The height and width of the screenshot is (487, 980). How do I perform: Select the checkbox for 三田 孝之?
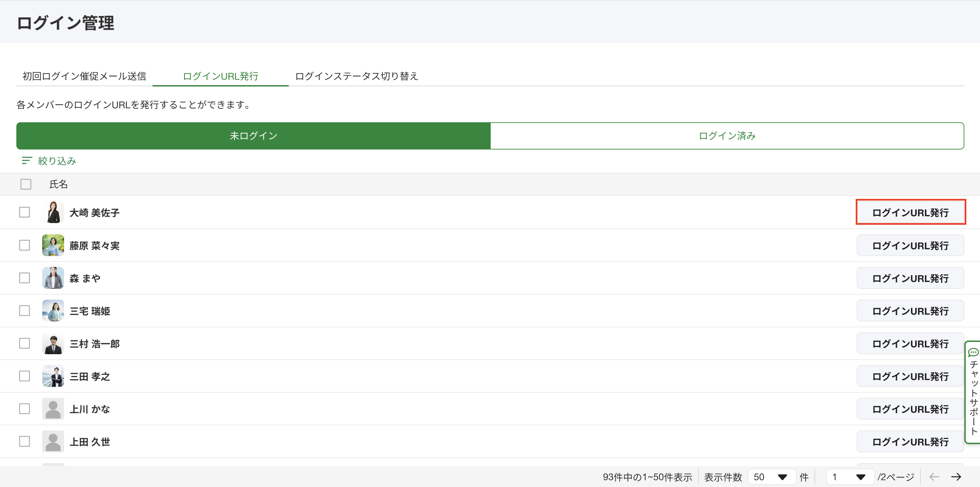(25, 376)
